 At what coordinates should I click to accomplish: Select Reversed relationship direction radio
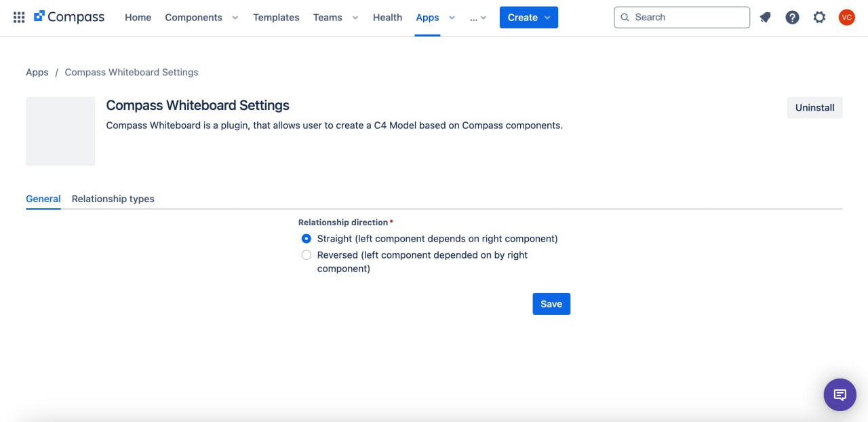tap(307, 255)
